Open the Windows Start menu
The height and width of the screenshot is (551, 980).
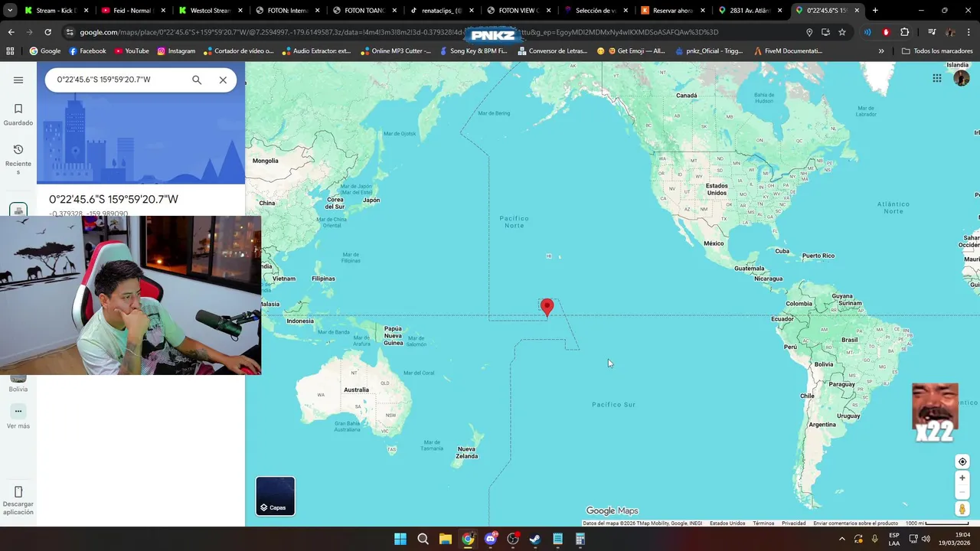point(400,539)
